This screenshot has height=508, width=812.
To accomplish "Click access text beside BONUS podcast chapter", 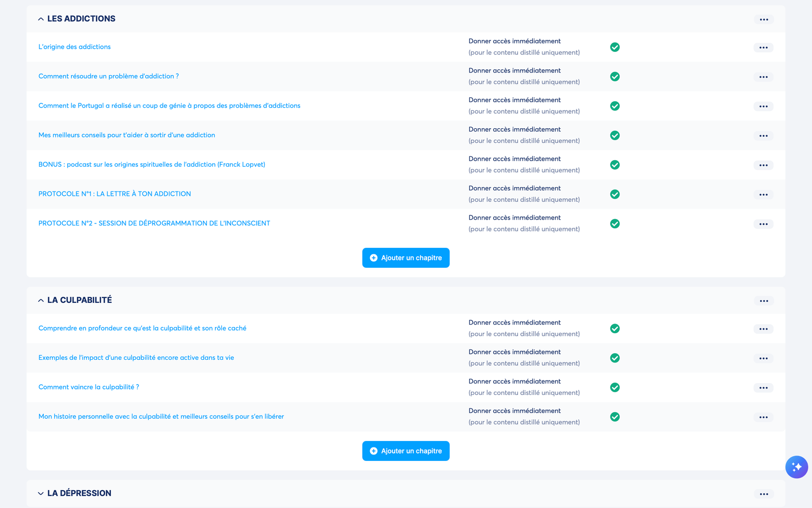I will pos(524,164).
